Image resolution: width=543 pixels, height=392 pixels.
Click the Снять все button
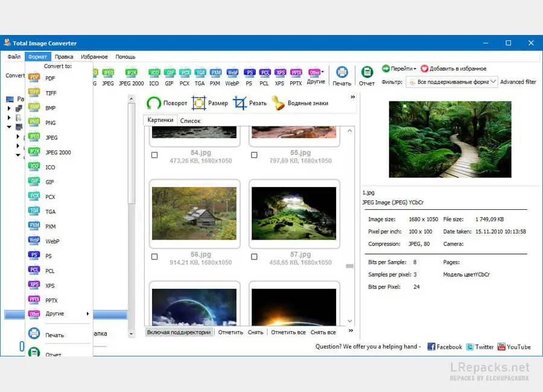click(x=323, y=332)
